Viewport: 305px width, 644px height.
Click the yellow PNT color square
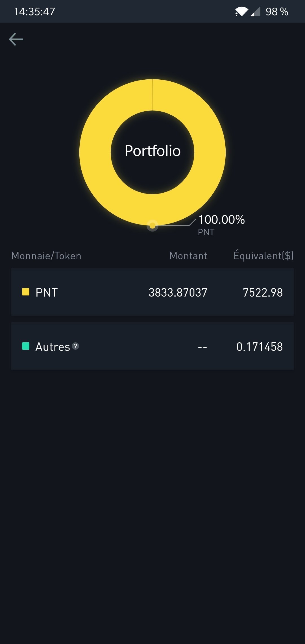click(26, 292)
